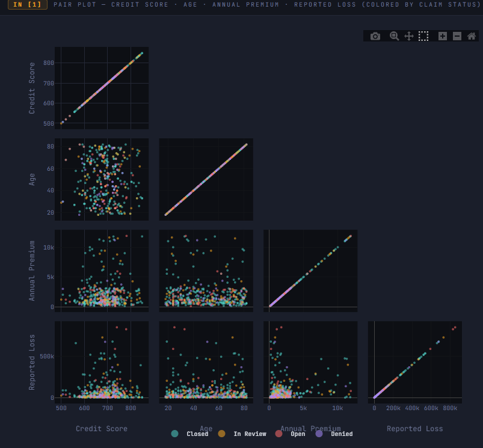Select the Zoom tool in modebar

(394, 36)
